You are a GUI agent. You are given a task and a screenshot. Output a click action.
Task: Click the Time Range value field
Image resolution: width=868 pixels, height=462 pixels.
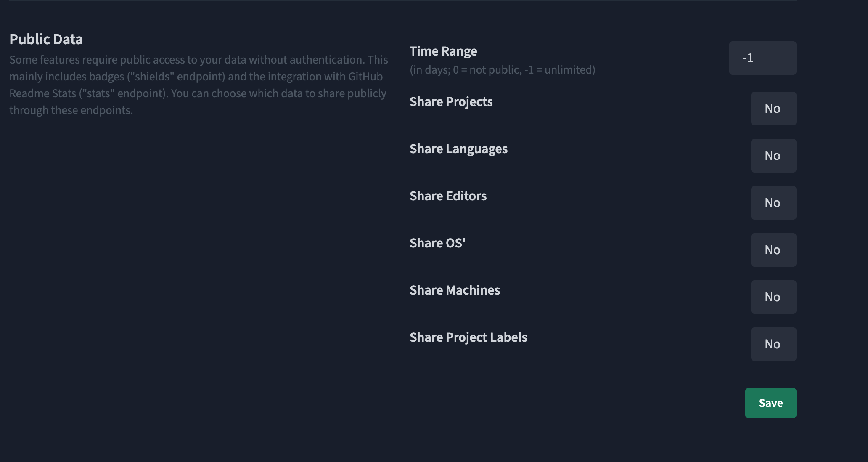(762, 58)
